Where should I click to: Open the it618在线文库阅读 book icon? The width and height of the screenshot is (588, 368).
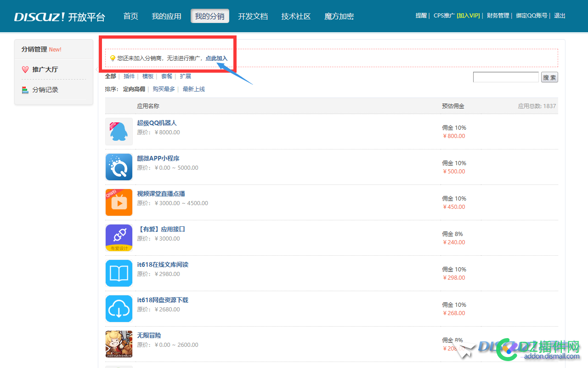point(119,273)
